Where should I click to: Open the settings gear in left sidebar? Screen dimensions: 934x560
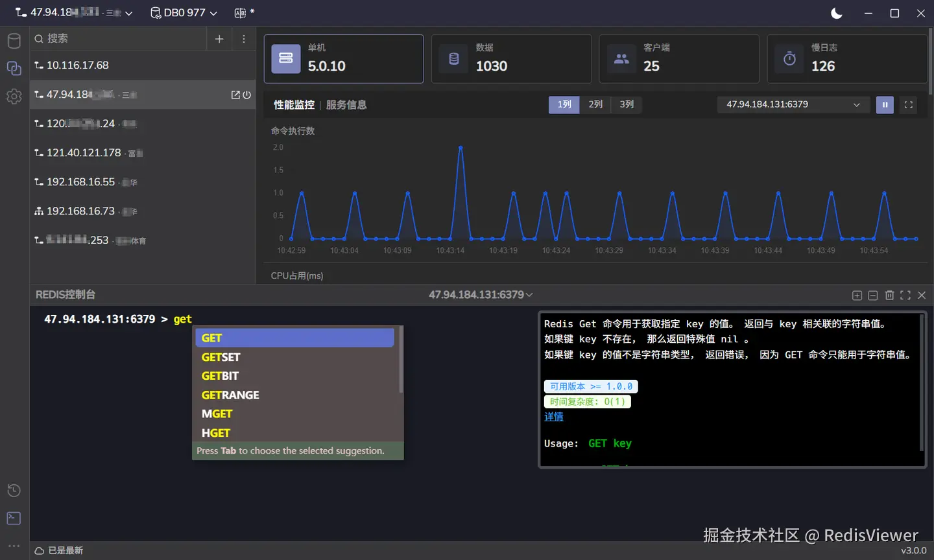point(14,96)
